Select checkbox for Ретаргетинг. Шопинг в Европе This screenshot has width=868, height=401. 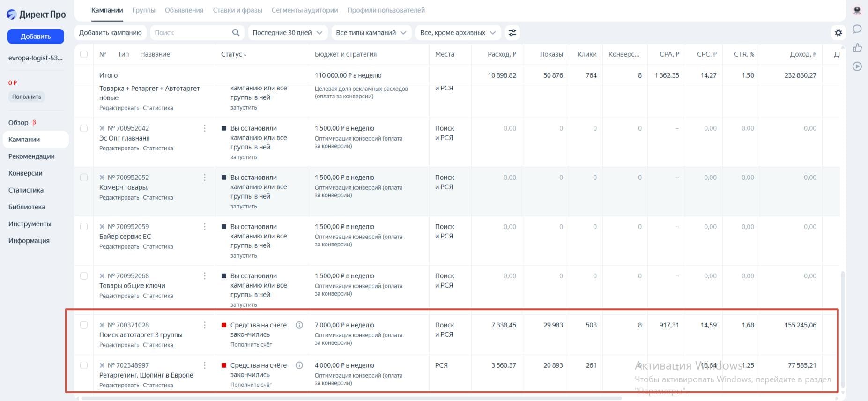(84, 365)
